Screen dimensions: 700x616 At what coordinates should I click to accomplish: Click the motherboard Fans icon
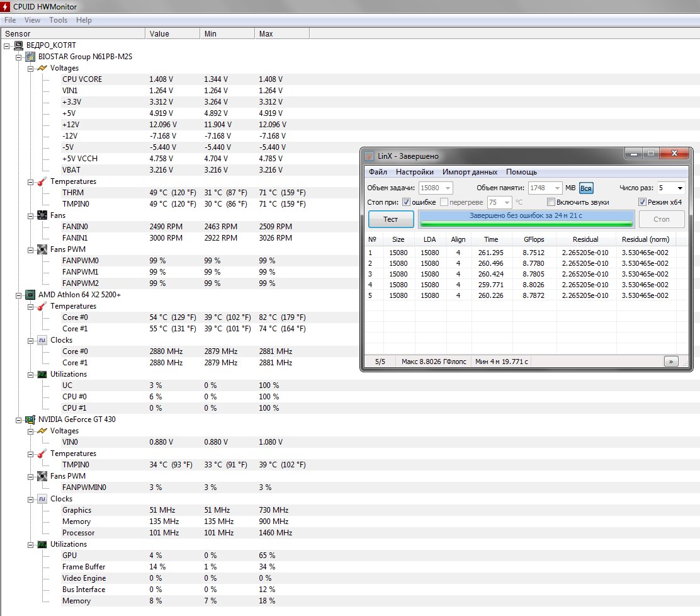click(42, 215)
